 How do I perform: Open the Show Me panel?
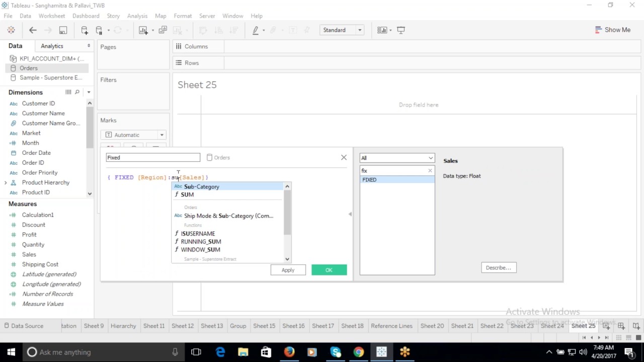click(x=612, y=30)
